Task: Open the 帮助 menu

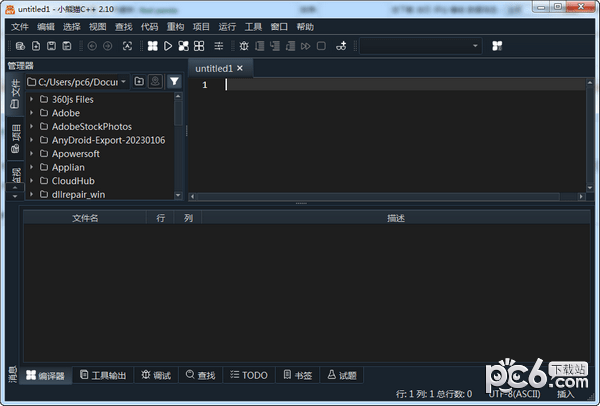Action: pyautogui.click(x=305, y=27)
